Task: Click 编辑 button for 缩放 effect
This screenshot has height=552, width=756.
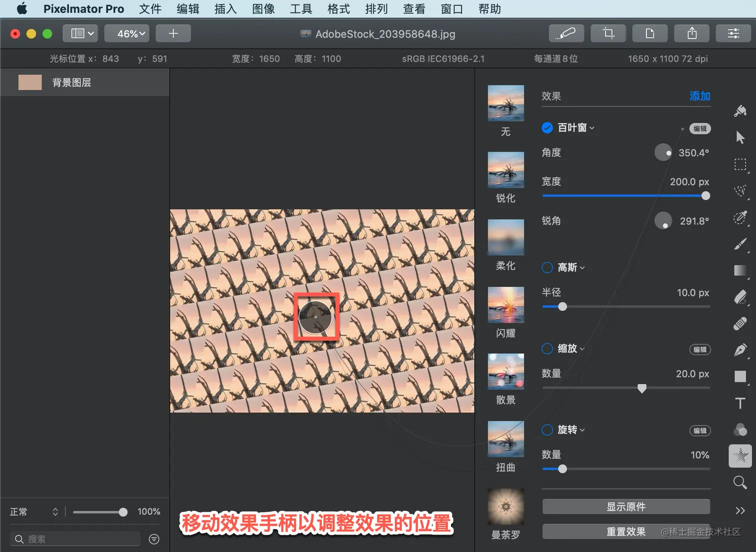Action: [x=700, y=349]
